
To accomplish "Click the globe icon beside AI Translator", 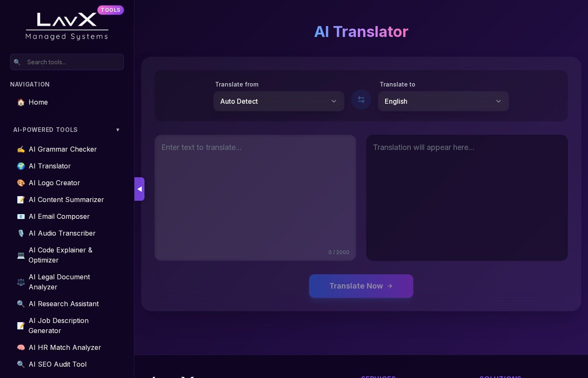I will pyautogui.click(x=21, y=166).
